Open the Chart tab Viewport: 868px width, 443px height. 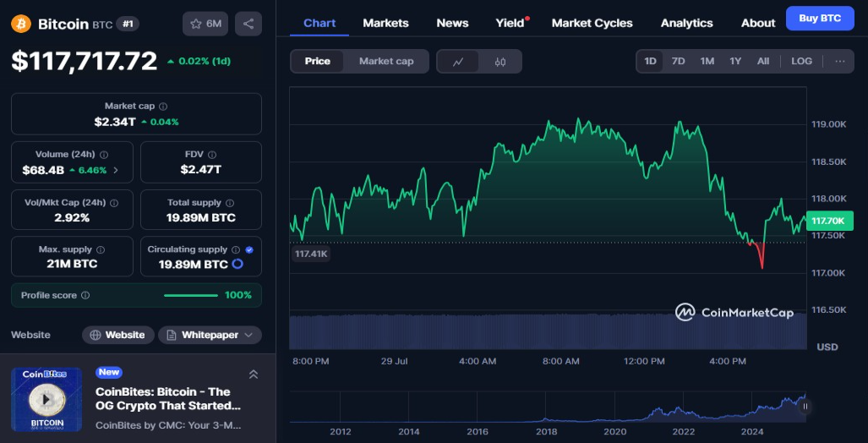point(319,24)
